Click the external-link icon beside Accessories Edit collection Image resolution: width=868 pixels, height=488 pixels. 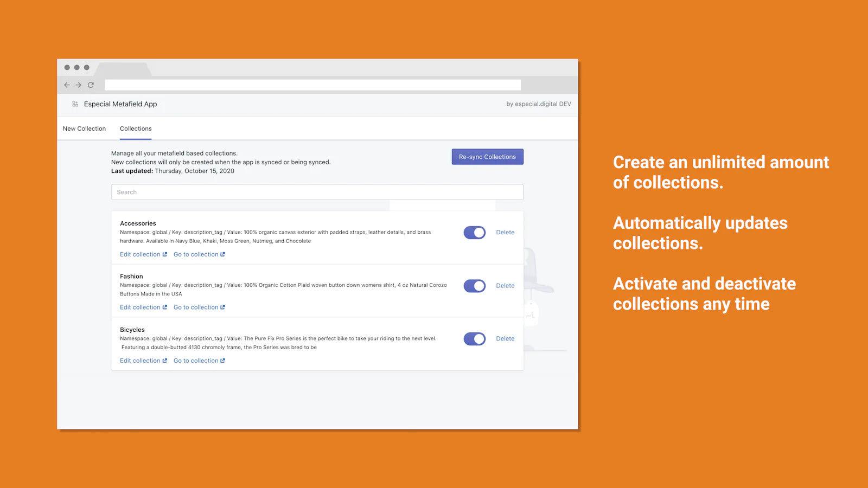(164, 254)
